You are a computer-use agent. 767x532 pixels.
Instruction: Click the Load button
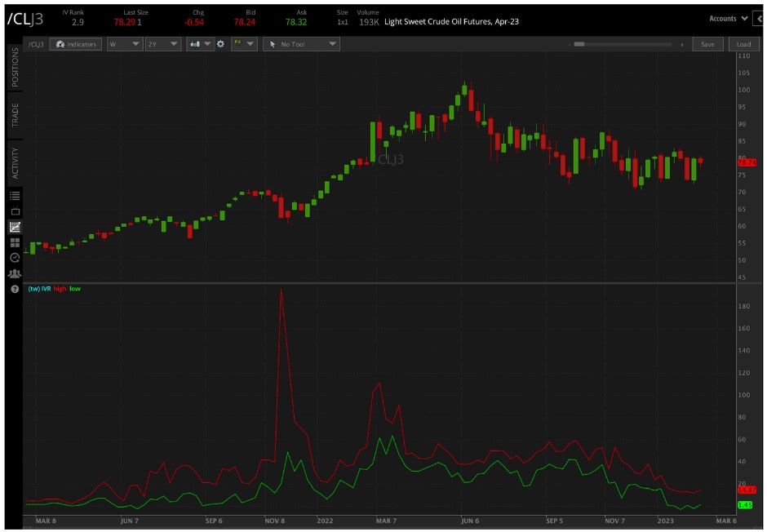point(745,44)
